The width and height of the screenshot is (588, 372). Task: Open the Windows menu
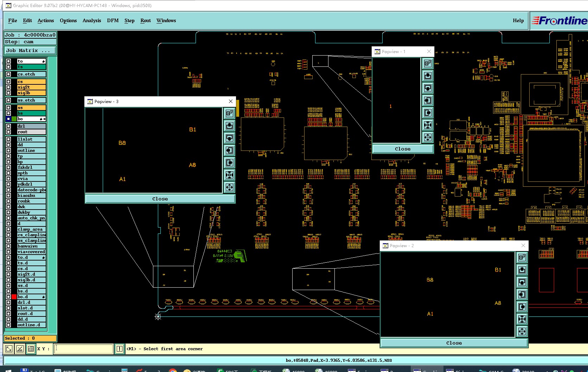[x=166, y=20]
